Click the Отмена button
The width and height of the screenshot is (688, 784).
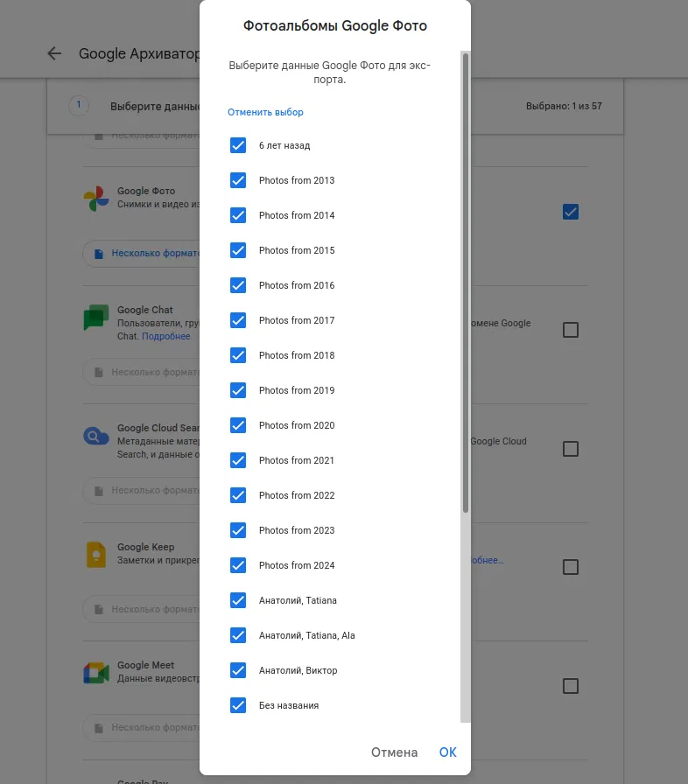coord(394,752)
